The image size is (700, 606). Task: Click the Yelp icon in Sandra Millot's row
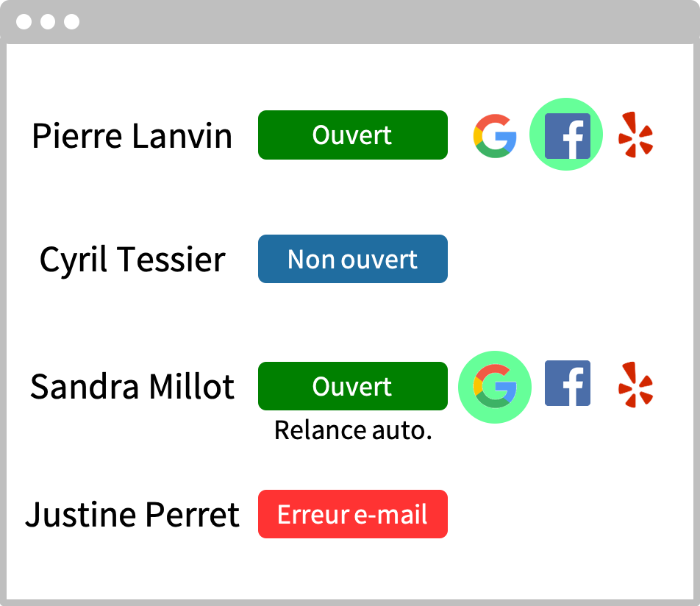(x=636, y=385)
